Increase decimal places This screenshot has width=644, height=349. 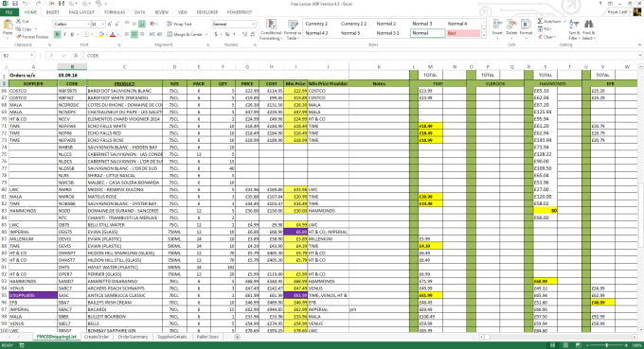click(x=243, y=34)
